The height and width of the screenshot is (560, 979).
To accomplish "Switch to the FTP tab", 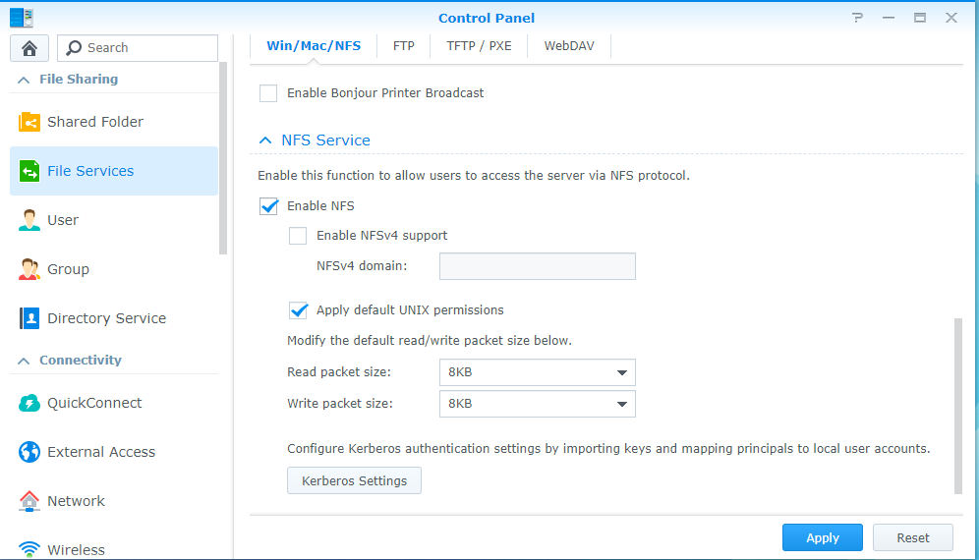I will tap(403, 46).
